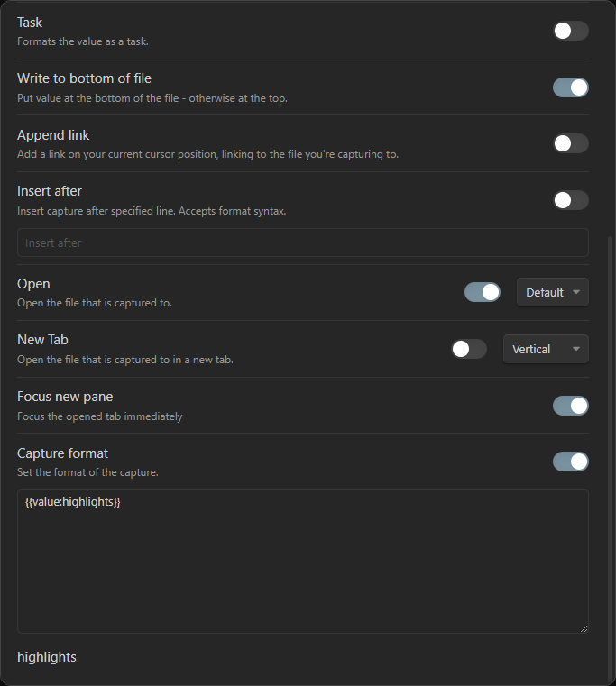
Task: Click the Append link description text
Action: pos(208,154)
